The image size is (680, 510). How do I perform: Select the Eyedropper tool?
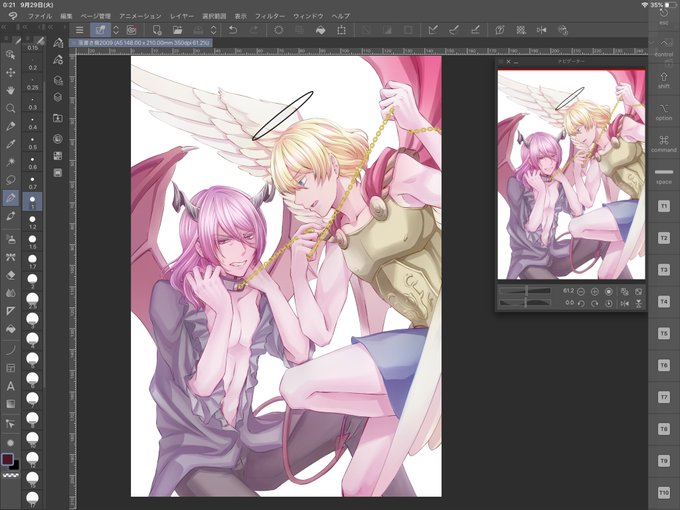(11, 144)
